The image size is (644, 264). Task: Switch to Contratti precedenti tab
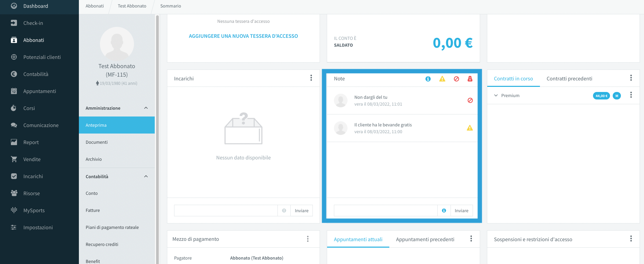click(569, 79)
